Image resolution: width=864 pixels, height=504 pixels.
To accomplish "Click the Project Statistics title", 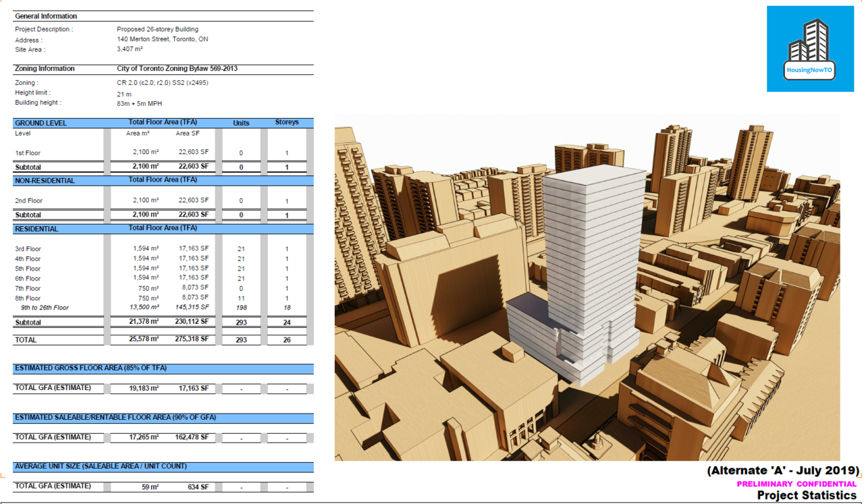I will (807, 495).
